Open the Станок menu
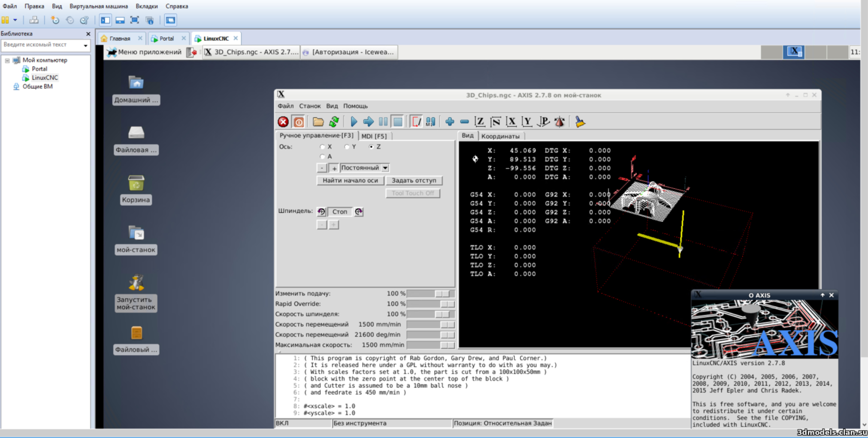This screenshot has height=438, width=868. coord(309,106)
